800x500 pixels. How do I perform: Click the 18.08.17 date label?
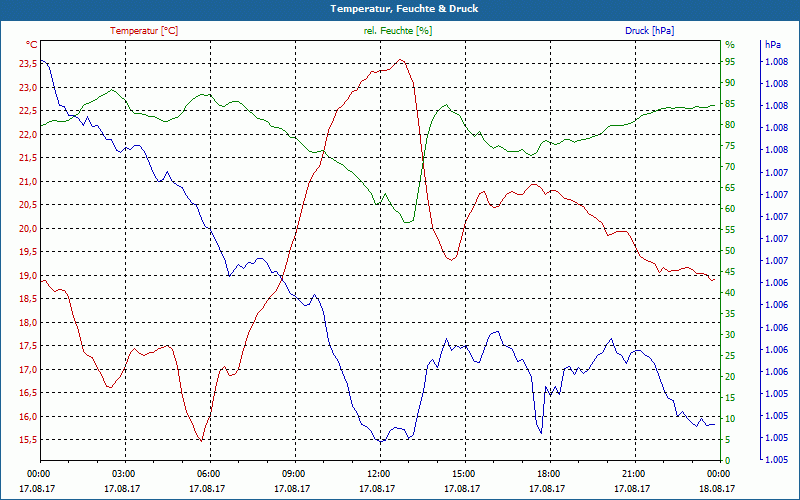[x=717, y=488]
